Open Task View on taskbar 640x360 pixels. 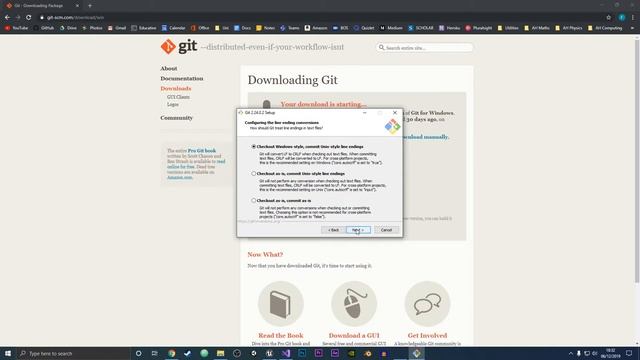pyautogui.click(x=154, y=353)
